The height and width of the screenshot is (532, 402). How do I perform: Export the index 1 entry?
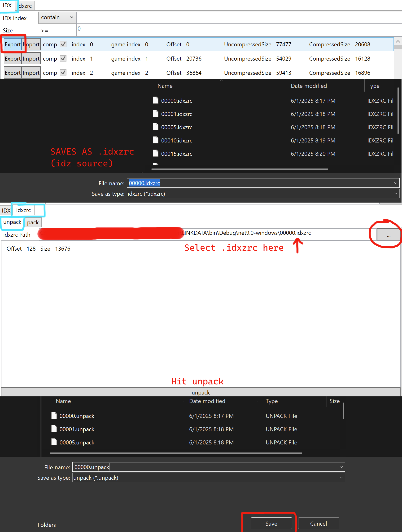coord(13,59)
